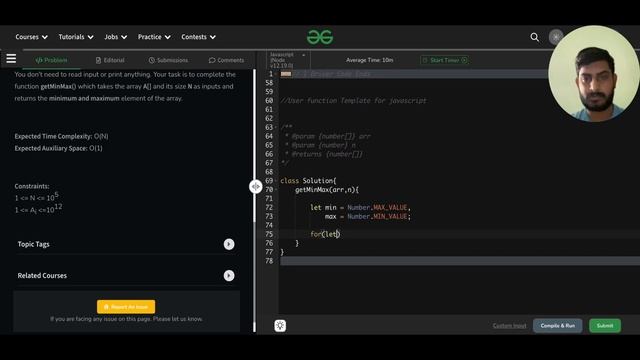
Task: Click the Number.MAX_VALUE text on line 72
Action: 378,208
